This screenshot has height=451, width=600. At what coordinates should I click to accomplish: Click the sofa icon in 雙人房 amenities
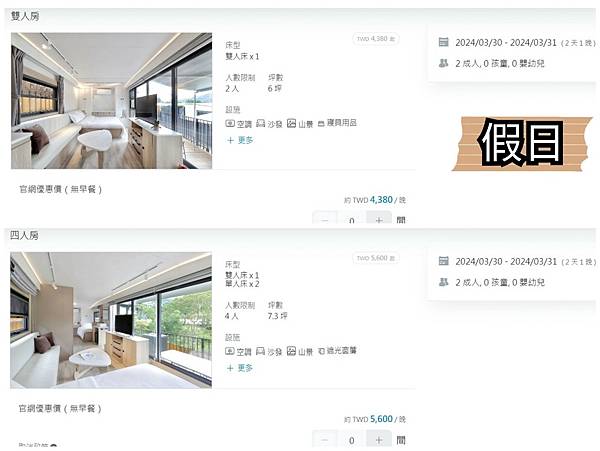(x=261, y=123)
